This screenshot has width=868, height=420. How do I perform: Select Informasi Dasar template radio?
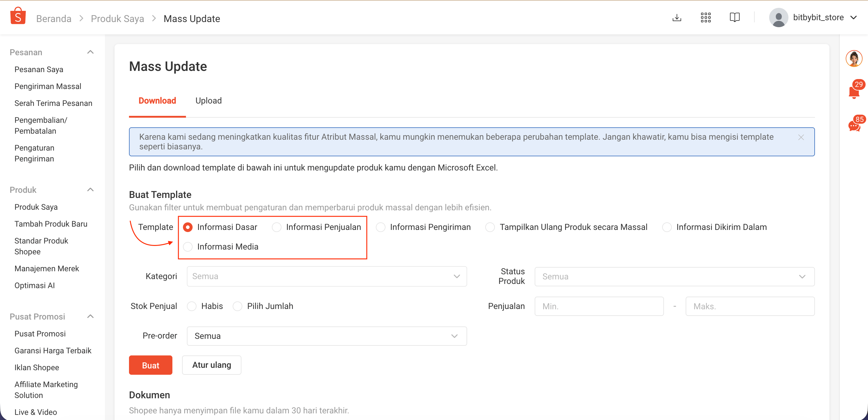point(188,227)
